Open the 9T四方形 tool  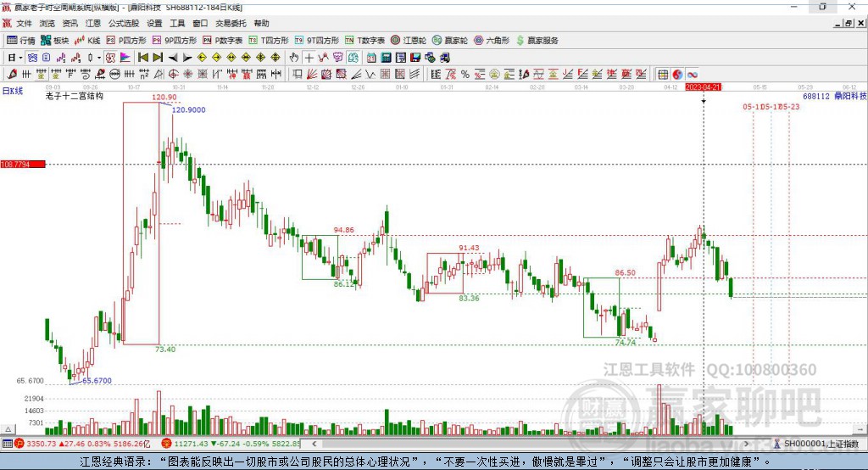pos(316,41)
